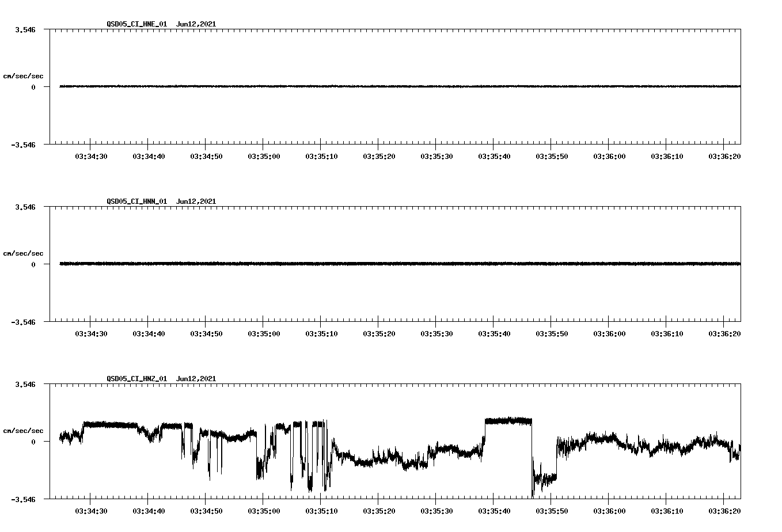
Task: Select the -3.546 lower label on the HNZ plot
Action: [x=23, y=500]
